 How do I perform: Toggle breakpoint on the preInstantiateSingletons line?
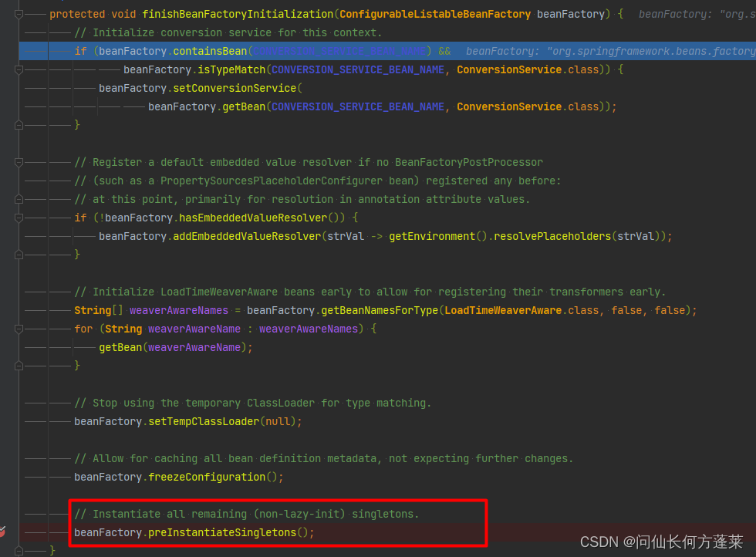tap(2, 532)
